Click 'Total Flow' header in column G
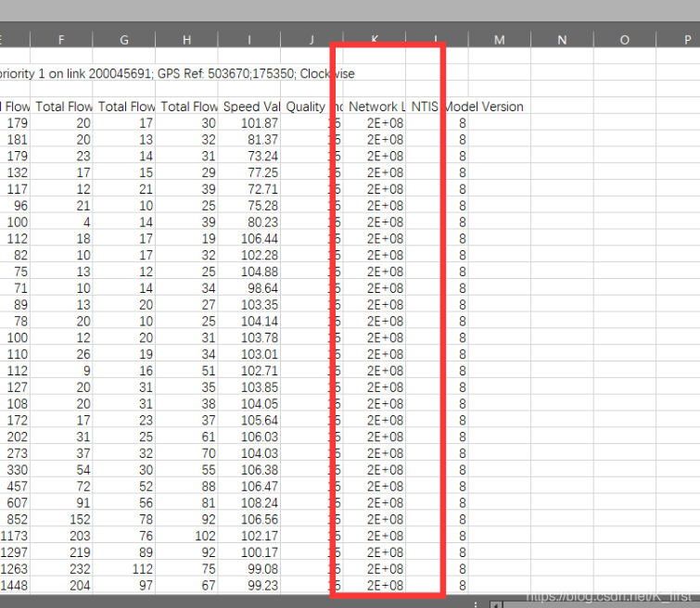This screenshot has height=608, width=700. 124,107
